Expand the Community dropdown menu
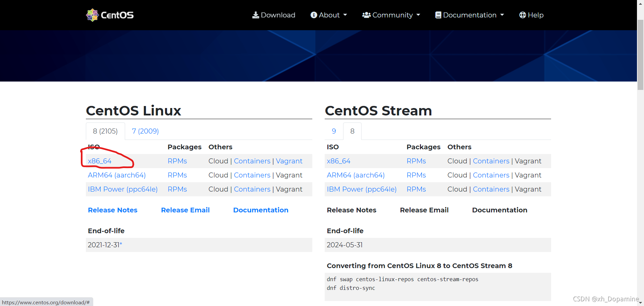Image resolution: width=644 pixels, height=306 pixels. tap(391, 15)
